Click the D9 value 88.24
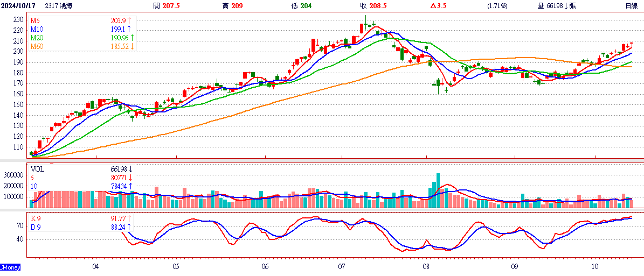Screen dimensions: 644x276 click(x=119, y=227)
